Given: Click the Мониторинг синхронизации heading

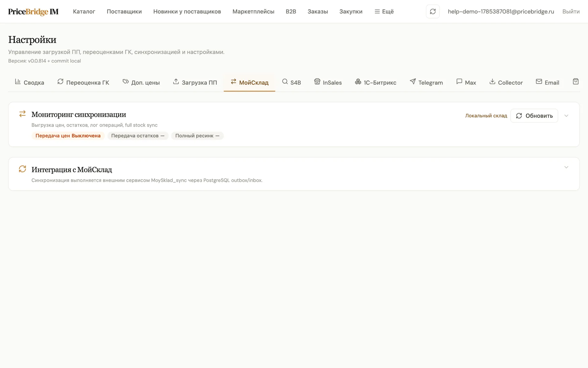Looking at the screenshot, I should [x=79, y=114].
